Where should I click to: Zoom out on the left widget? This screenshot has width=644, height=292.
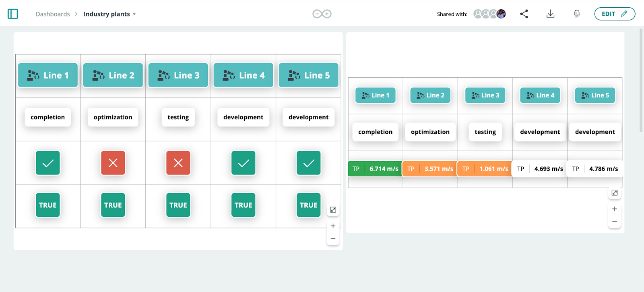coord(333,239)
